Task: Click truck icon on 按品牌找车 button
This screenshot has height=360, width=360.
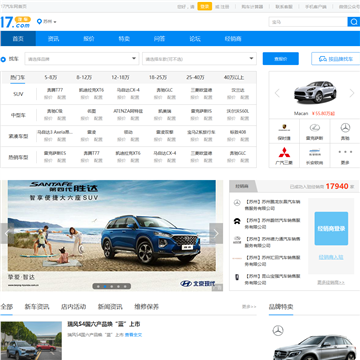Action: (323, 59)
